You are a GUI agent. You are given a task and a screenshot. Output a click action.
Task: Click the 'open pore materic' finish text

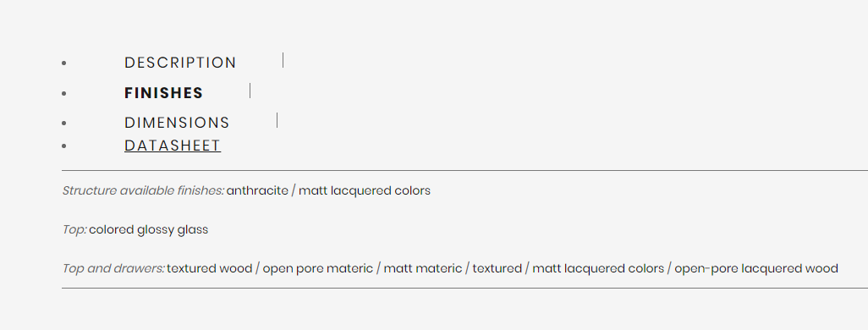point(318,268)
